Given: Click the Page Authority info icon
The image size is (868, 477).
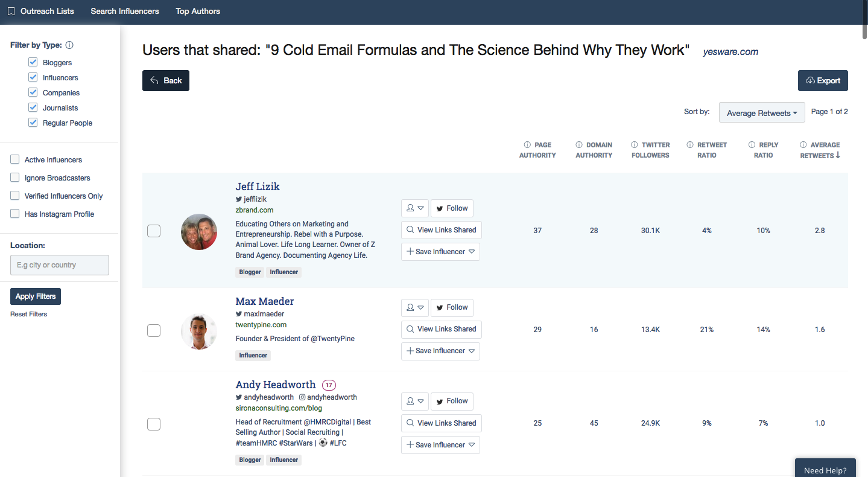Looking at the screenshot, I should (x=528, y=145).
